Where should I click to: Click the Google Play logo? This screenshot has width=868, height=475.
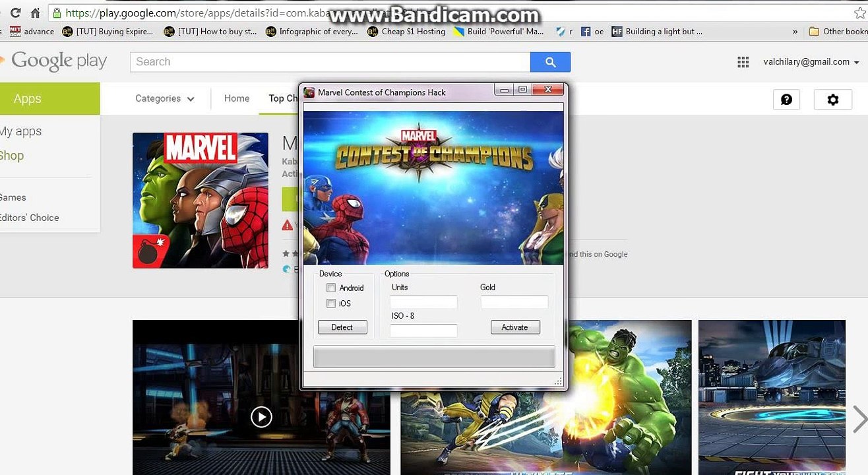[x=54, y=61]
